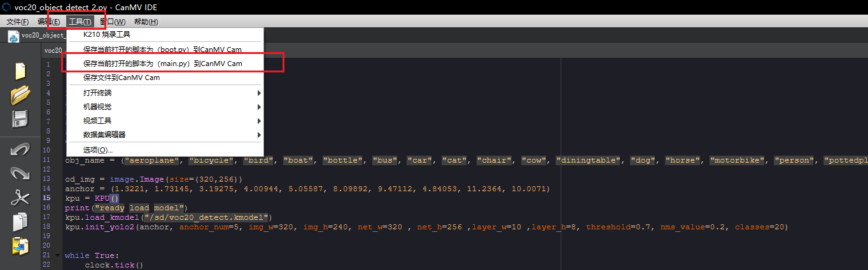Click the Open Folder icon
Viewport: 868px width, 270px height.
point(20,95)
